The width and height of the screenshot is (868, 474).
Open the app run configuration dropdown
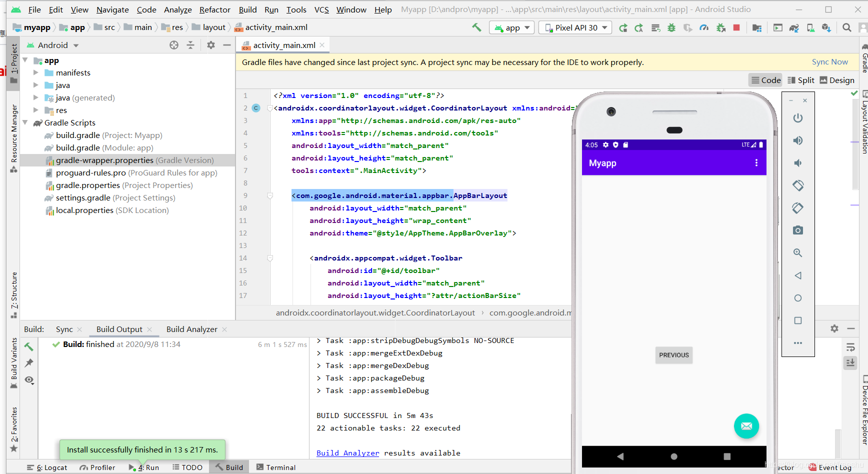coord(512,28)
